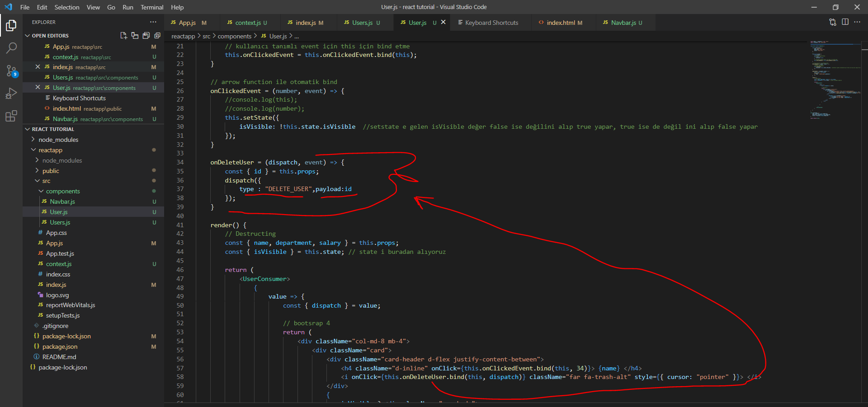
Task: Open the Source Control view
Action: tap(11, 70)
